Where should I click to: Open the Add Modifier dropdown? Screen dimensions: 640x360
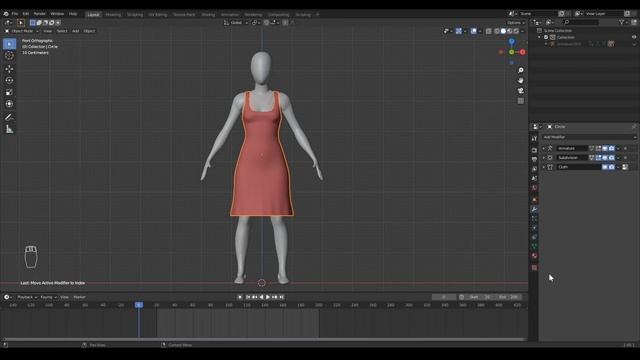click(x=589, y=137)
